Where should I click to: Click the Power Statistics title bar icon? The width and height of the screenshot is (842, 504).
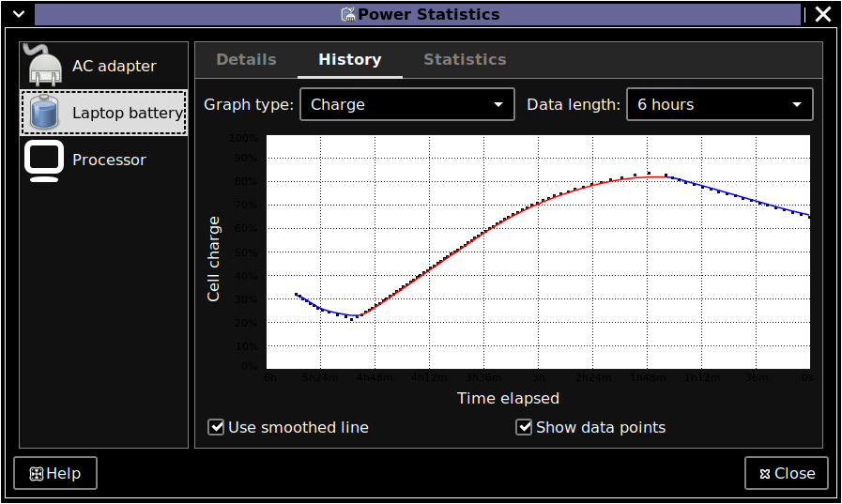point(348,14)
